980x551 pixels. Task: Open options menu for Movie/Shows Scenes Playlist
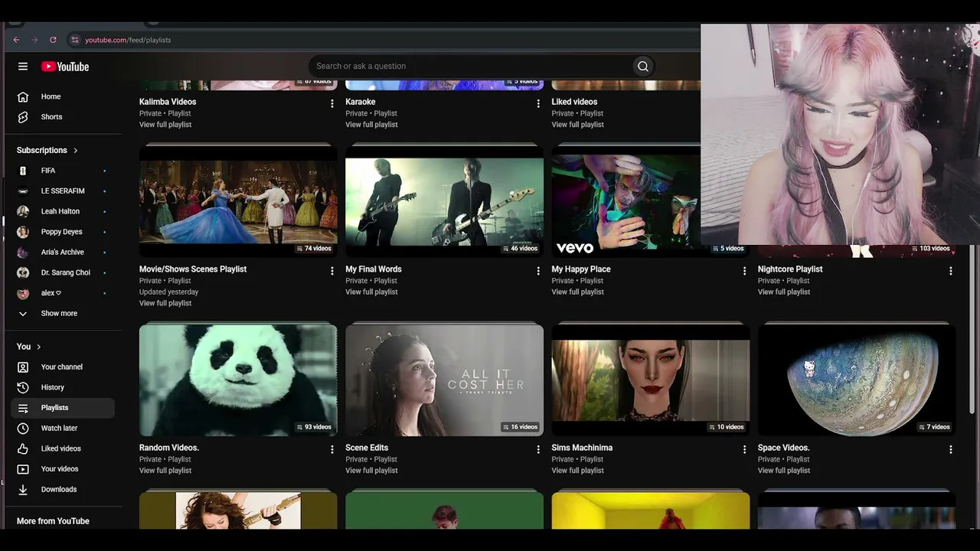[332, 271]
